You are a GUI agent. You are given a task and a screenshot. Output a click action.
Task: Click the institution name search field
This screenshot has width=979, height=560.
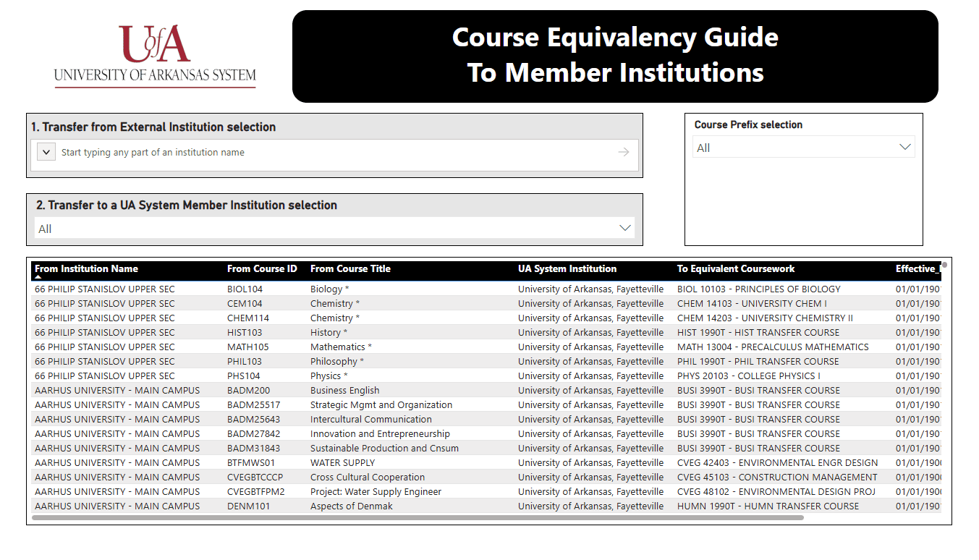point(333,153)
